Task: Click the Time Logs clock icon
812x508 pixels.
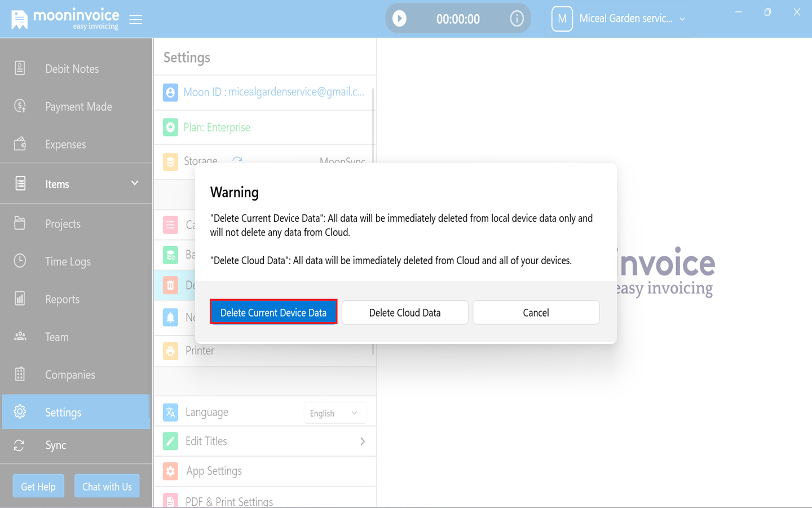Action: pos(20,261)
